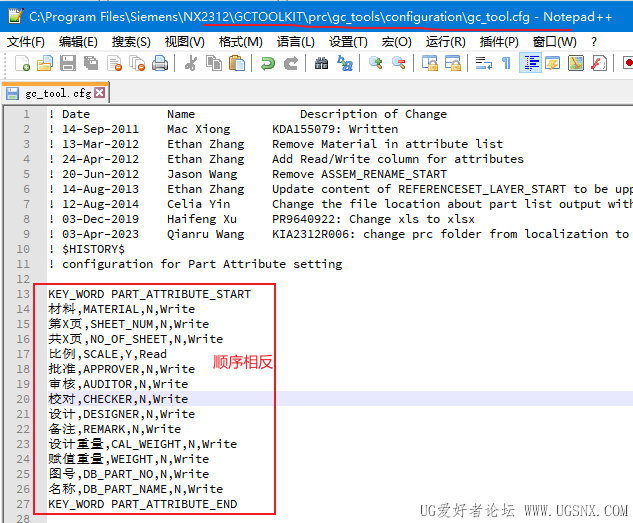
Task: Click the 备注,REMARK,N,Write line
Action: click(115, 429)
